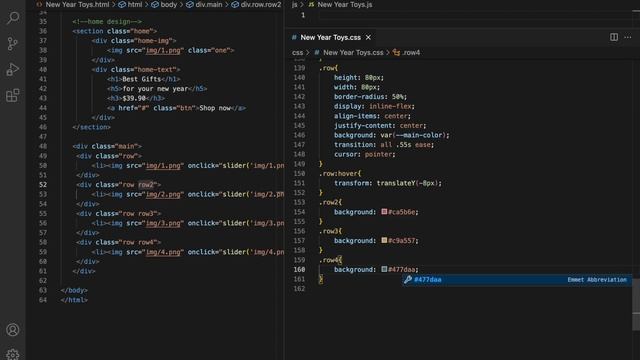Follow the img/4.png link on line 59
This screenshot has width=640, height=360.
pos(163,252)
